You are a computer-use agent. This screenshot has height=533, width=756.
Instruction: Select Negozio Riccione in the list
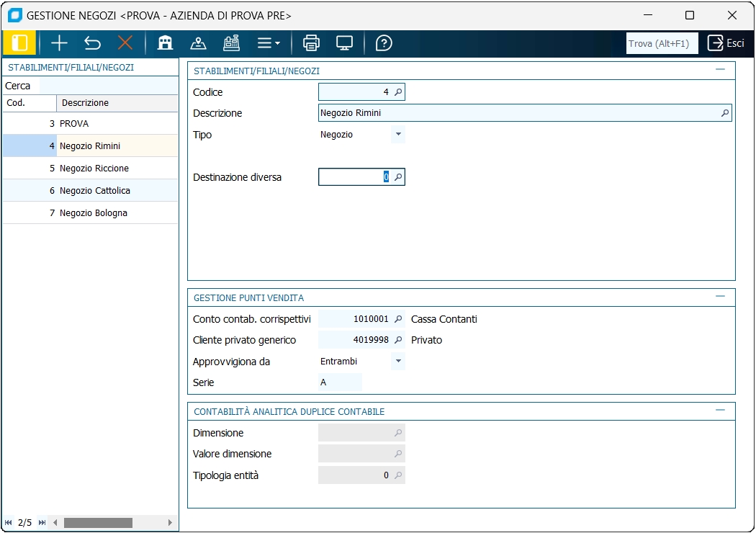point(94,169)
